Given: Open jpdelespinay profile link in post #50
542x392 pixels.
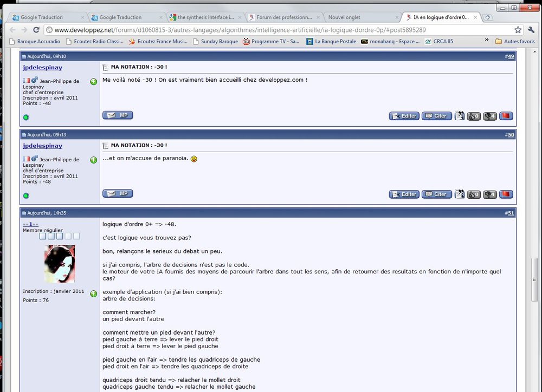Looking at the screenshot, I should [x=42, y=146].
